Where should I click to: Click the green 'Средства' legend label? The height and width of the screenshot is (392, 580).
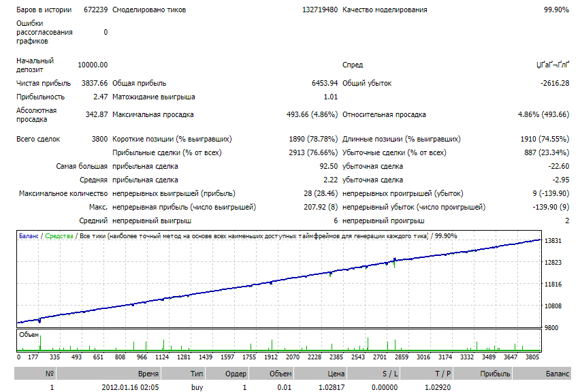59,236
